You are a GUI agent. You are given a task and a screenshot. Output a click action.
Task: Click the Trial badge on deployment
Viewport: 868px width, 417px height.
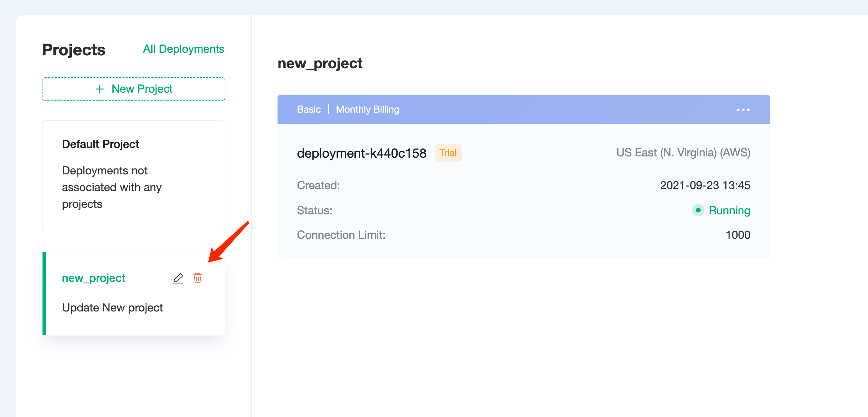point(448,153)
